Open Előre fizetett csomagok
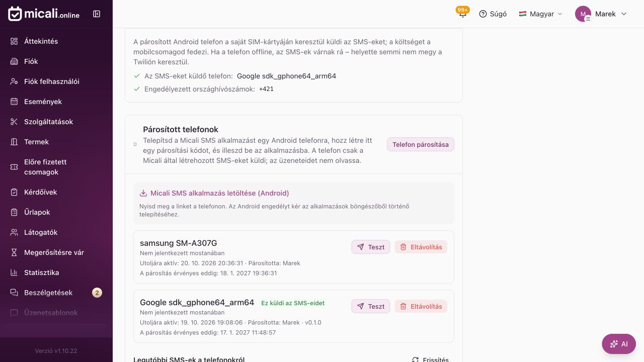 (56, 167)
